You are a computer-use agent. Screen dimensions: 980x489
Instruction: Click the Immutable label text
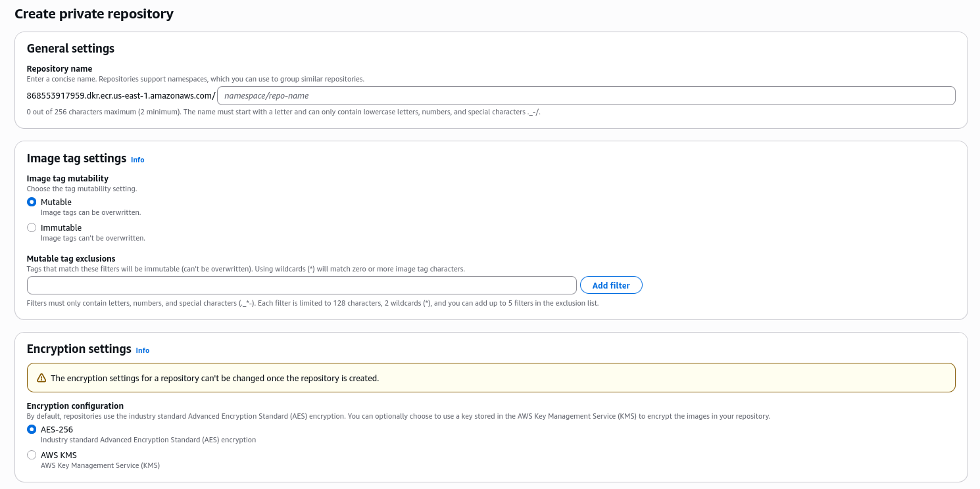coord(61,227)
